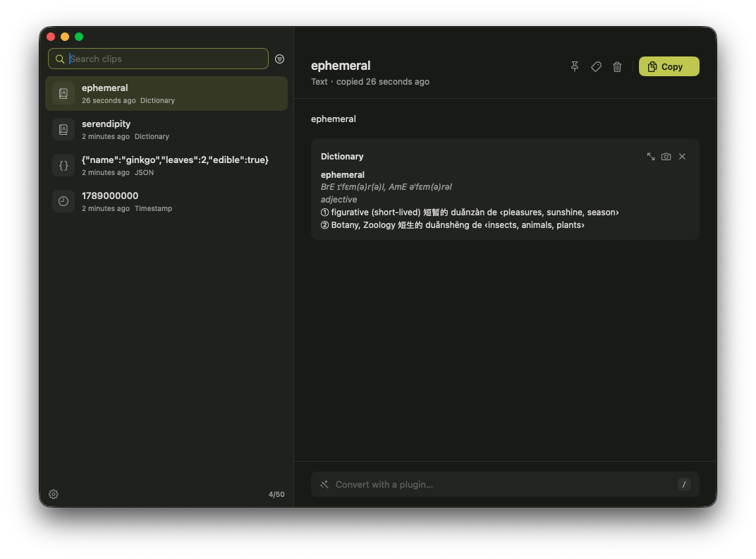Click 'Text · copied 26 seconds ago' subtitle

(x=370, y=82)
